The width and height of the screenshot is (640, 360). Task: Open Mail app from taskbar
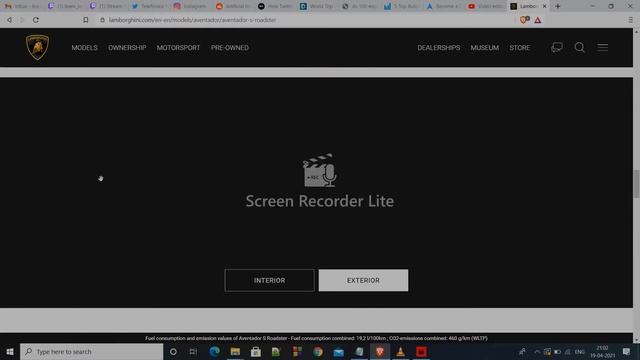coord(338,351)
